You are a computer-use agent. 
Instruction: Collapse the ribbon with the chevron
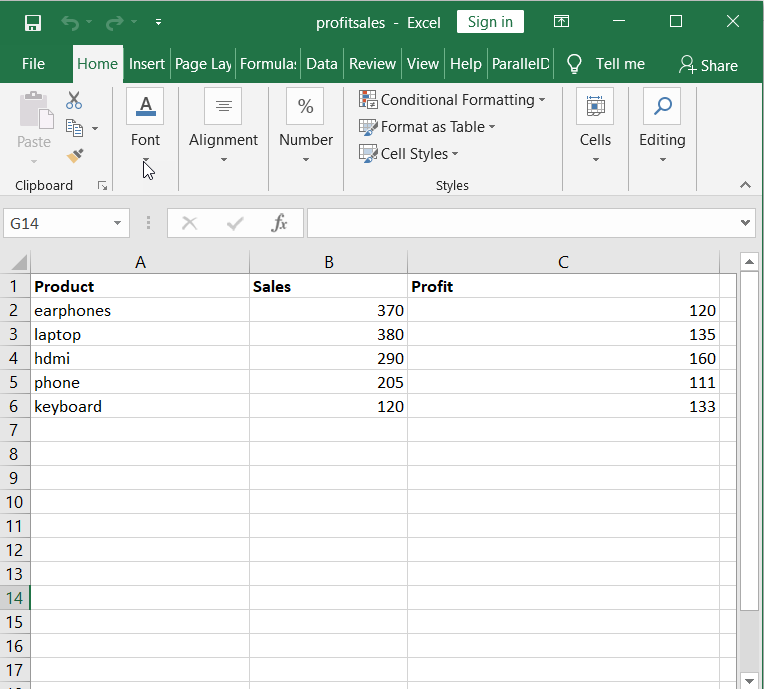(745, 185)
